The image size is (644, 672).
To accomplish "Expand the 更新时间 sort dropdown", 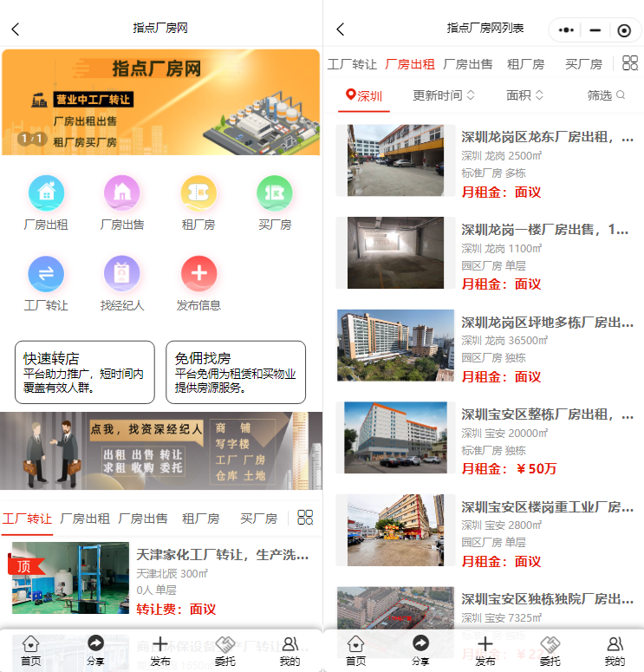I will click(444, 95).
